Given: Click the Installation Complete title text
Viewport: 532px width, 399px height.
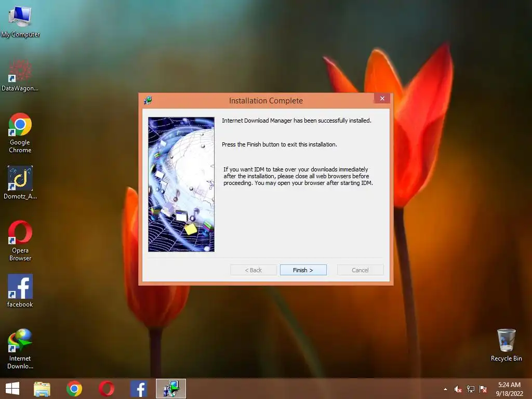Looking at the screenshot, I should point(266,101).
